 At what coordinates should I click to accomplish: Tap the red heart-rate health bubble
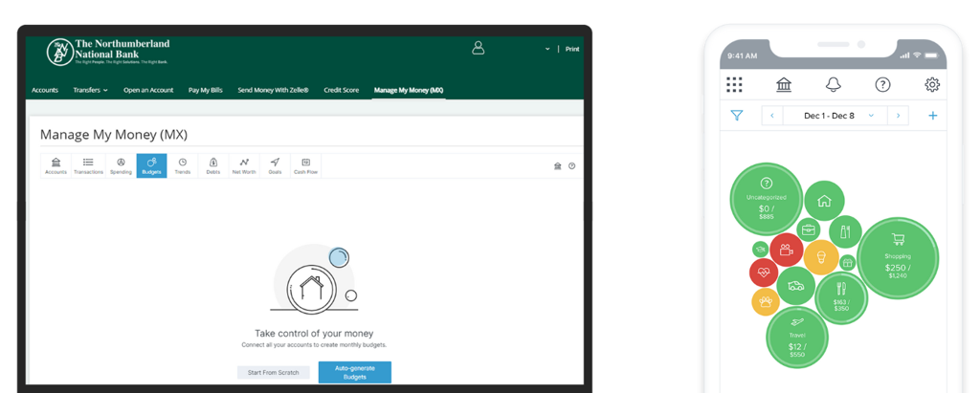764,273
